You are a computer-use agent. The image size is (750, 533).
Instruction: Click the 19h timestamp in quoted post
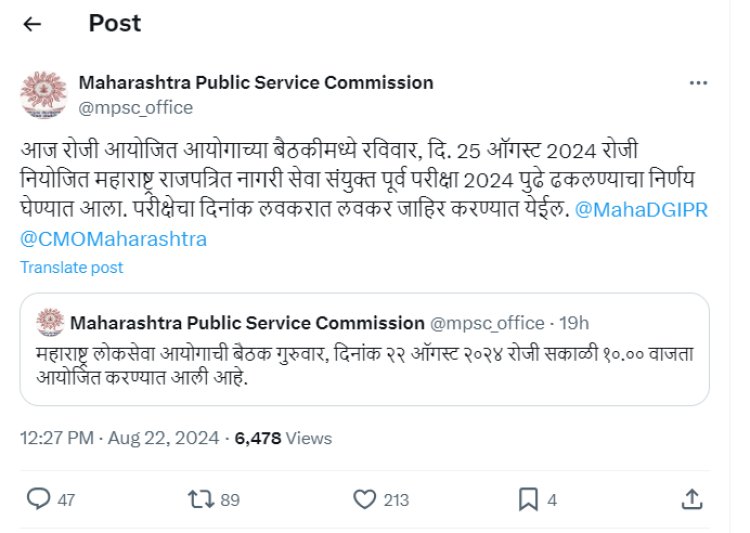[575, 323]
